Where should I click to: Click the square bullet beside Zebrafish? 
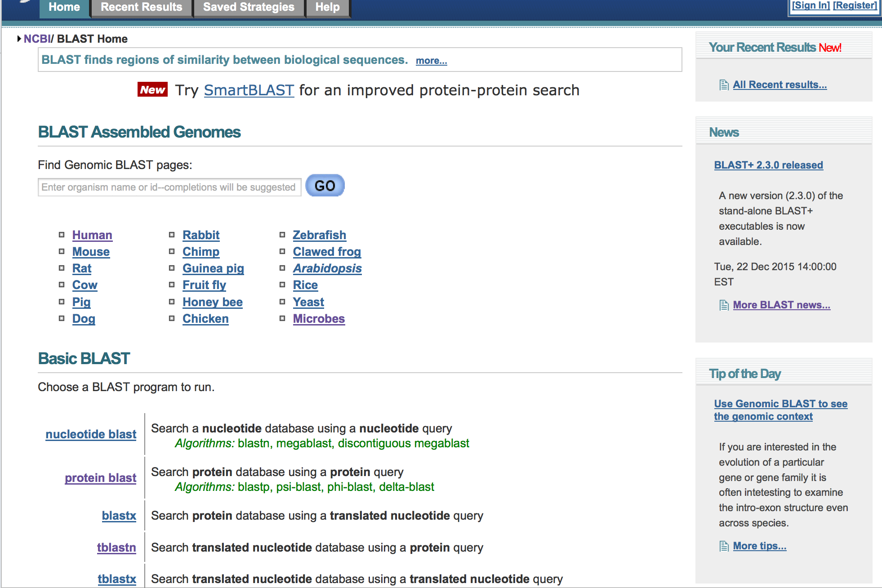282,235
